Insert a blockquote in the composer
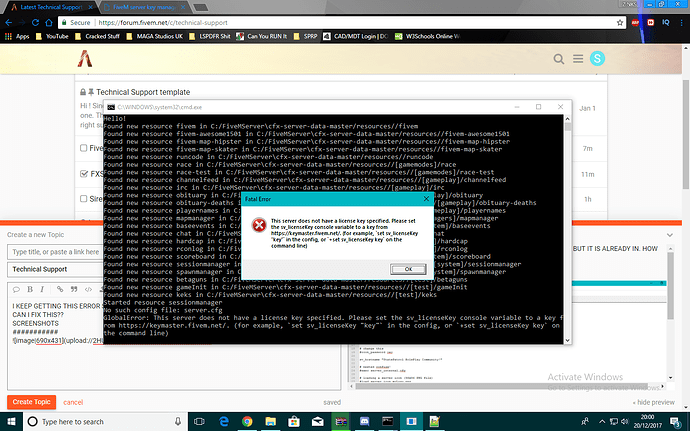Screen dimensions: 690x431 click(x=74, y=289)
